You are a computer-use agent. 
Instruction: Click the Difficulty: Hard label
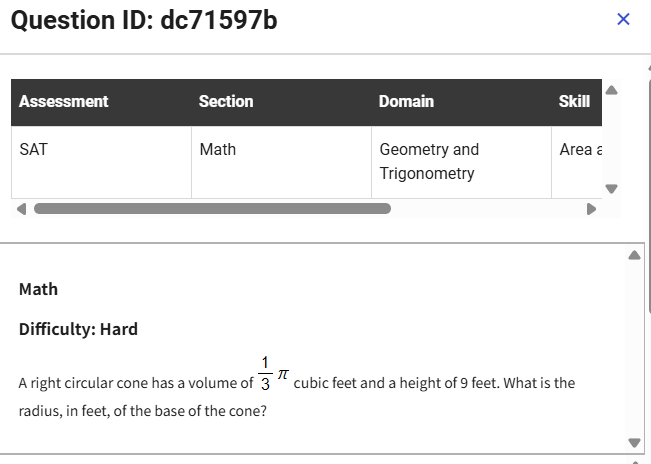79,329
